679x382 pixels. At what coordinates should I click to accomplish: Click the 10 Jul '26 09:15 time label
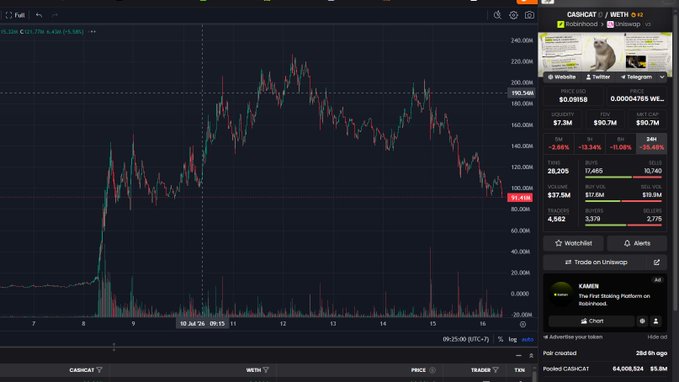(202, 324)
